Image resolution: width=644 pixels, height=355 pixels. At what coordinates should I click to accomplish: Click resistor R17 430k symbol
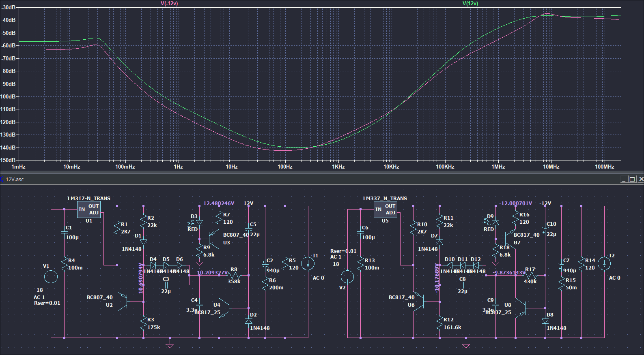(531, 276)
